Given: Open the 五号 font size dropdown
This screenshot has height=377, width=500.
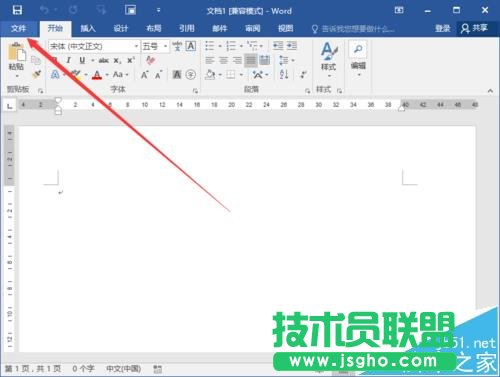Looking at the screenshot, I should point(165,46).
